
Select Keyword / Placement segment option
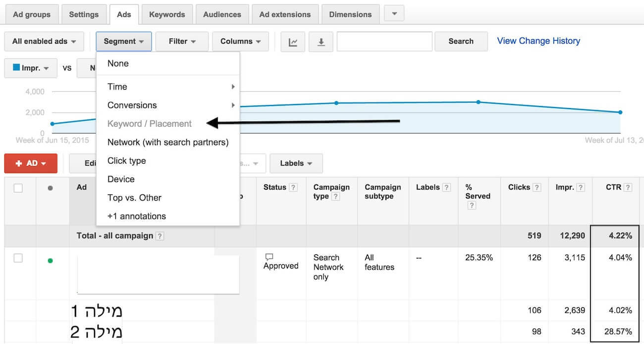[168, 124]
